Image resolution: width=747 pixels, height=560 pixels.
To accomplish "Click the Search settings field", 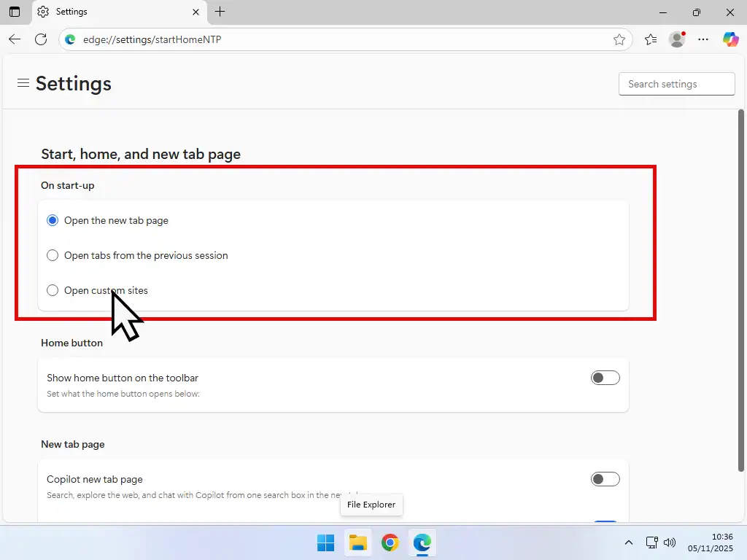I will pyautogui.click(x=676, y=83).
